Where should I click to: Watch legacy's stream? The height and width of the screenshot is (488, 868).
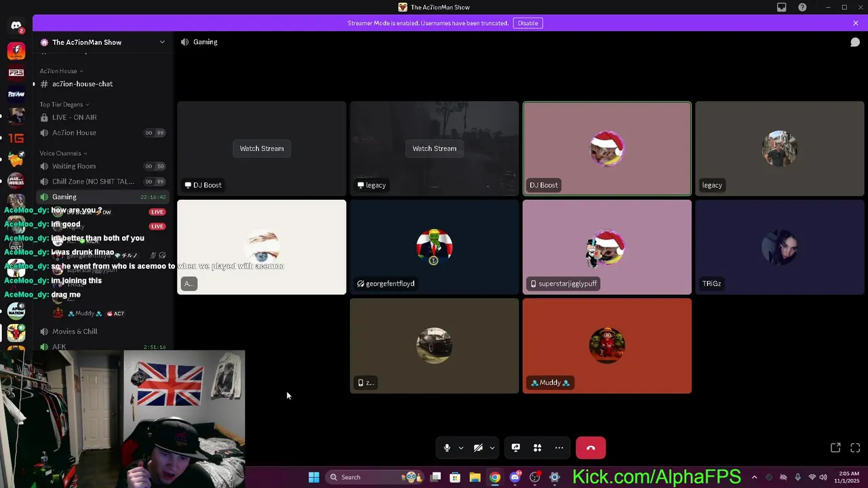435,148
